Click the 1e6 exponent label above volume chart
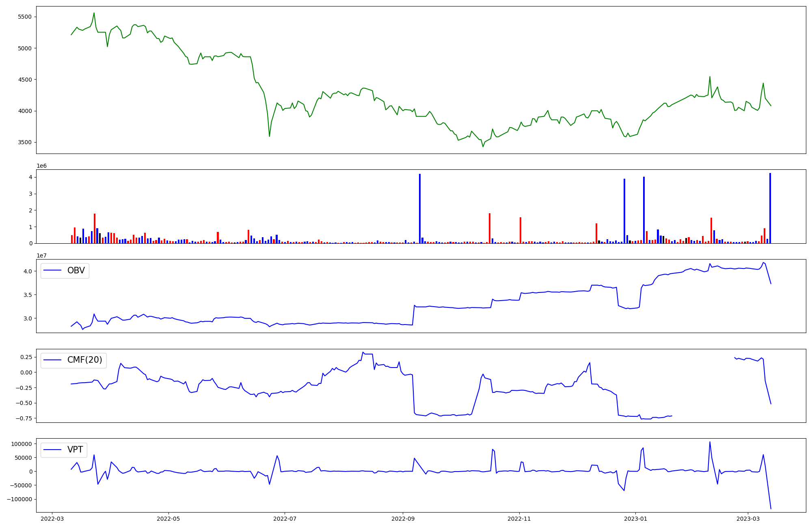 point(41,166)
